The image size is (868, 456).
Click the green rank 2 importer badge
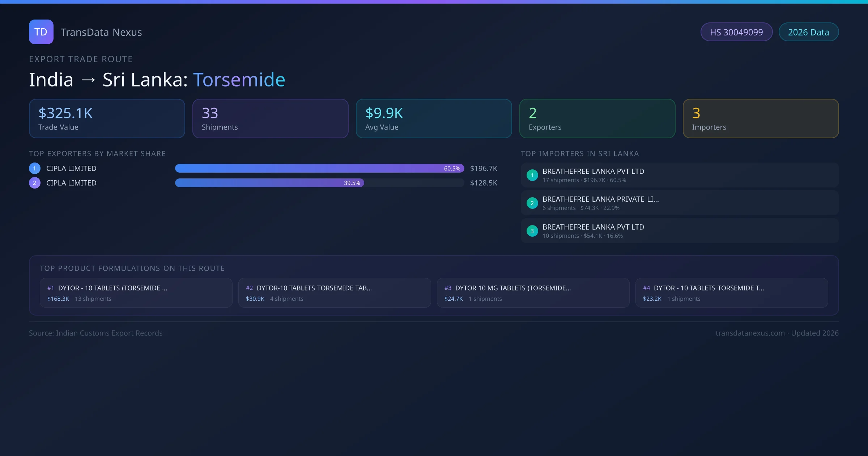click(532, 203)
